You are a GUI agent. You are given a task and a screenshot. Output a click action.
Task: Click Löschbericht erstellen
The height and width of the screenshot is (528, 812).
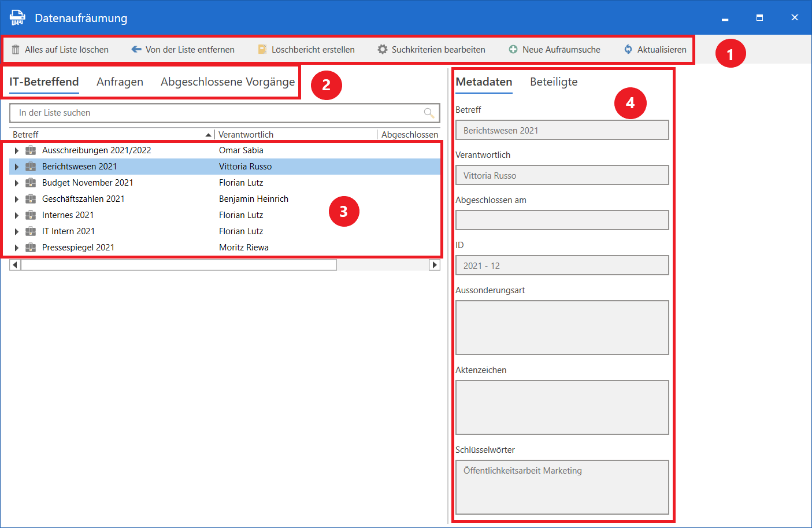click(x=306, y=50)
